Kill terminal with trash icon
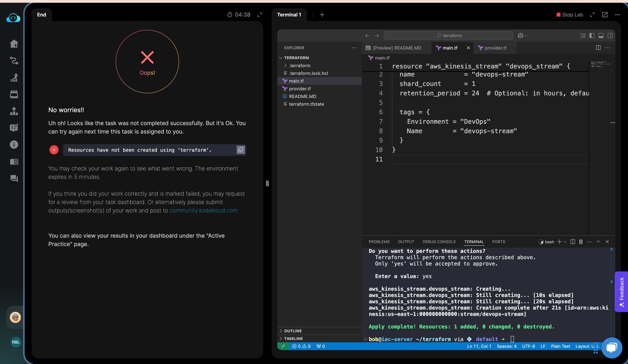This screenshot has height=364, width=628. pyautogui.click(x=581, y=242)
